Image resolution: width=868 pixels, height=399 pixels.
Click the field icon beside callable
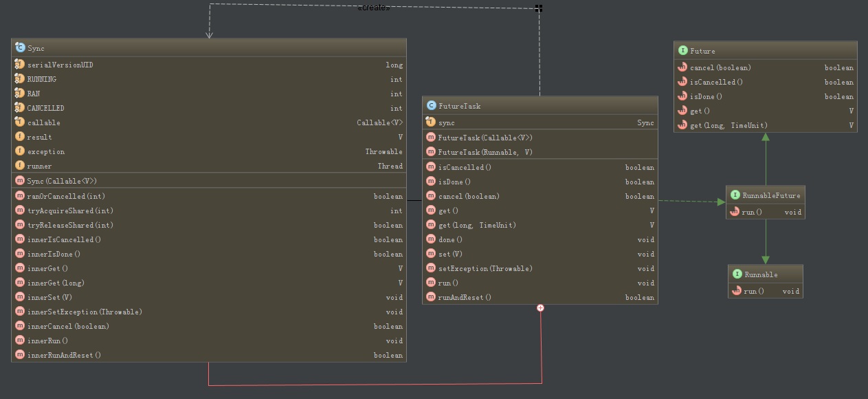pyautogui.click(x=19, y=122)
